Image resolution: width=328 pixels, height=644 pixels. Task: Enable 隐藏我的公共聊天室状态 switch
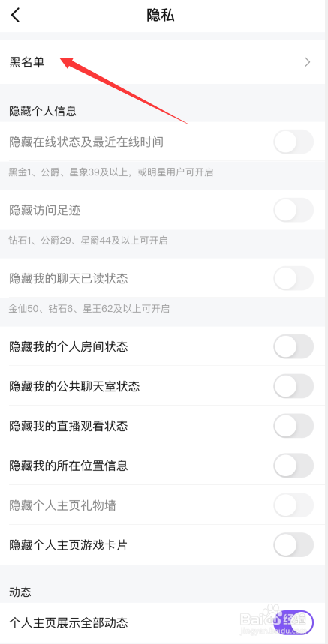(293, 386)
